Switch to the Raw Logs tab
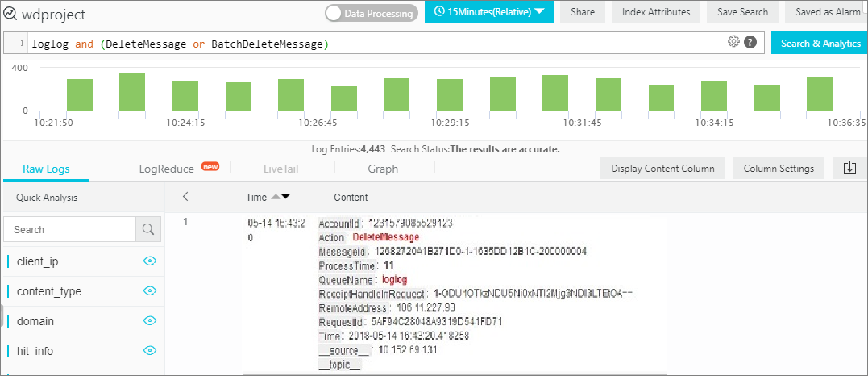The width and height of the screenshot is (868, 376). (46, 169)
